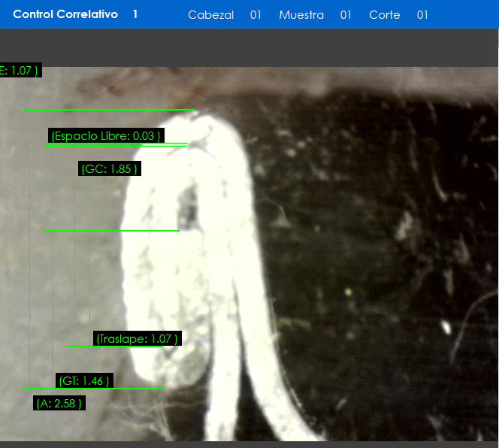Select the A: 2.58 measurement label
The width and height of the screenshot is (499, 448).
pos(59,404)
